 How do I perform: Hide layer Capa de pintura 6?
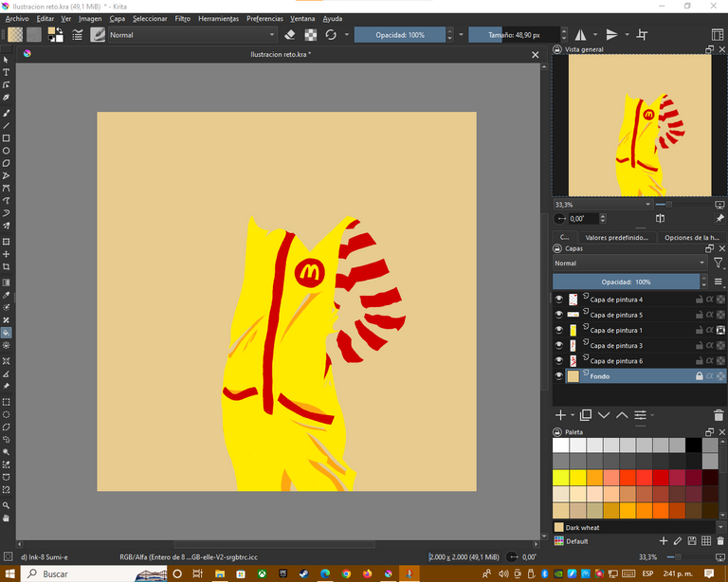559,360
